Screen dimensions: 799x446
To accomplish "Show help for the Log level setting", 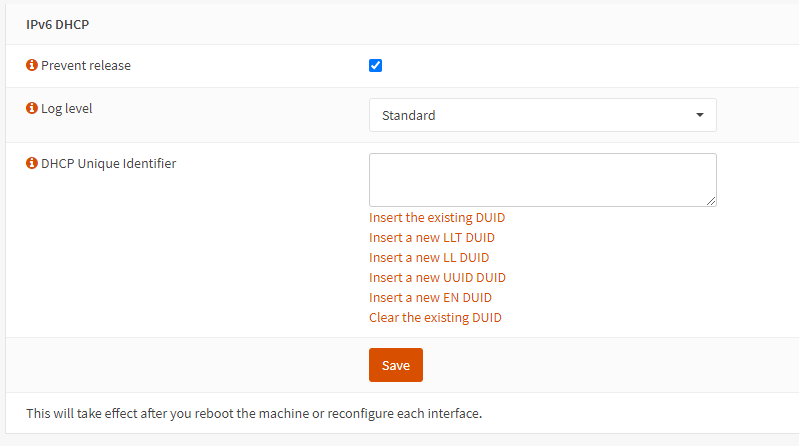I will tap(32, 108).
